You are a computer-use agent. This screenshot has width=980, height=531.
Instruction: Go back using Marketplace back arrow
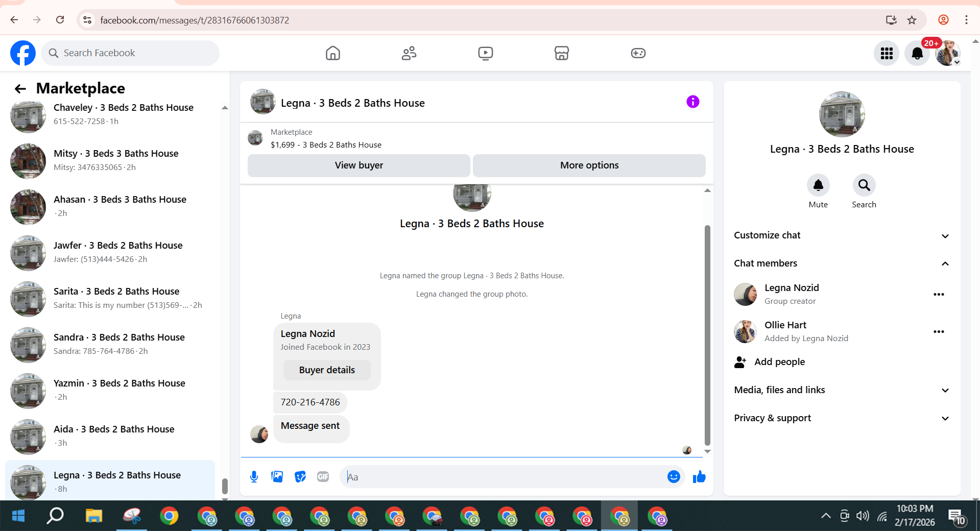tap(20, 89)
